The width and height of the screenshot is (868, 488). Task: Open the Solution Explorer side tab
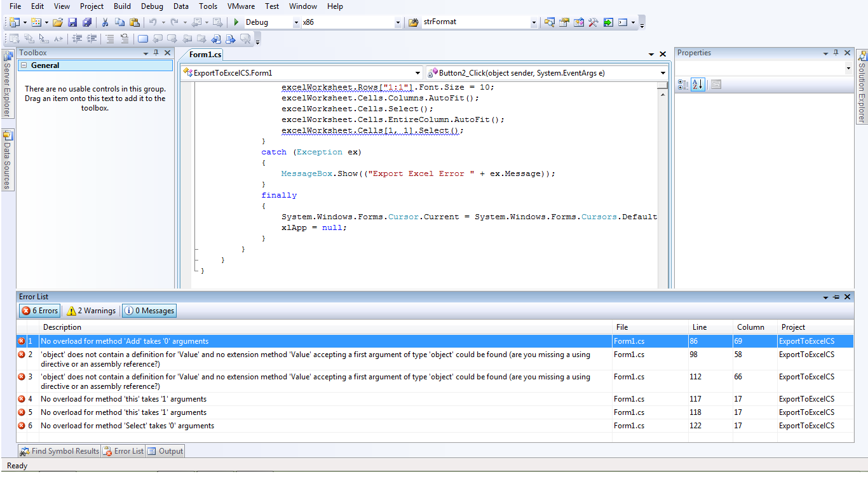click(862, 87)
